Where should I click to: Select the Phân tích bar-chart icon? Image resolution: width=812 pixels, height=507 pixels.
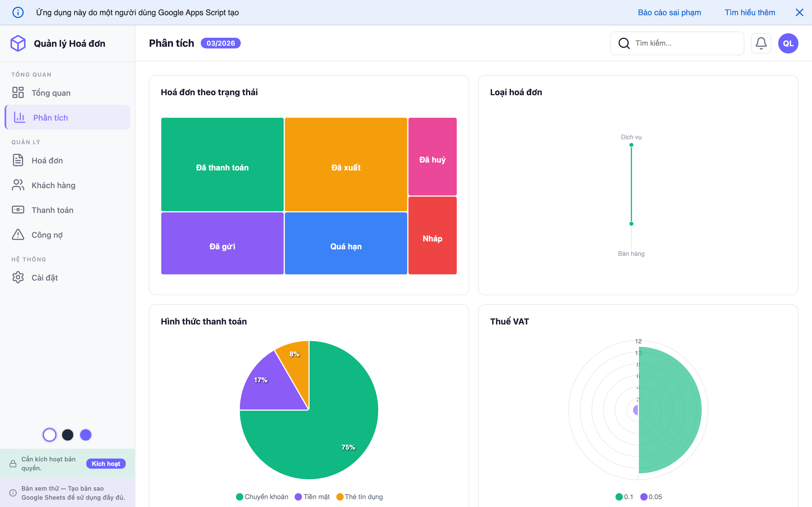[x=19, y=117]
